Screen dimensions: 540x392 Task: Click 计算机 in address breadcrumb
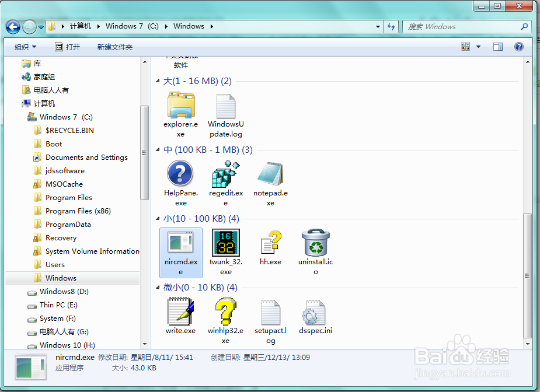(80, 26)
